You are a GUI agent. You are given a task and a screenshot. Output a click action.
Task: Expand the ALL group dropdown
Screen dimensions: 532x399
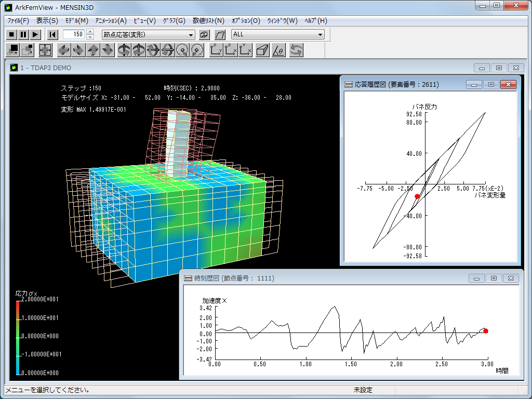[278, 34]
